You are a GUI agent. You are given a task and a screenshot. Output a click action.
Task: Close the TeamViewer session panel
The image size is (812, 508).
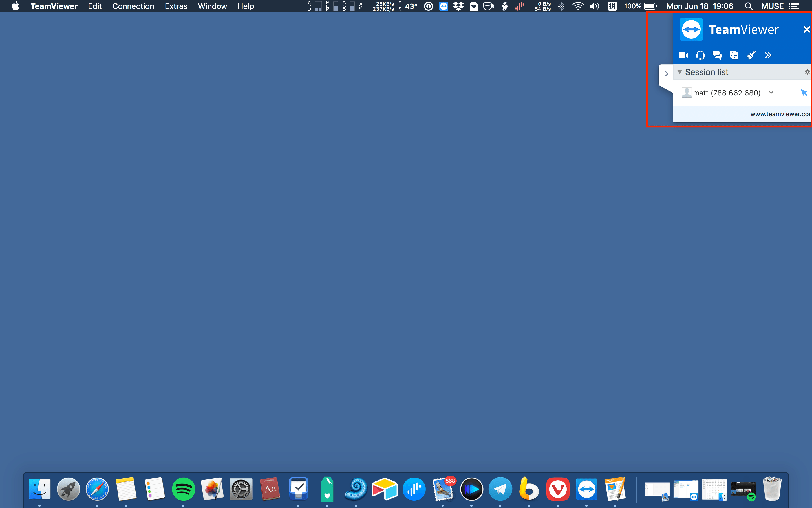pos(807,30)
